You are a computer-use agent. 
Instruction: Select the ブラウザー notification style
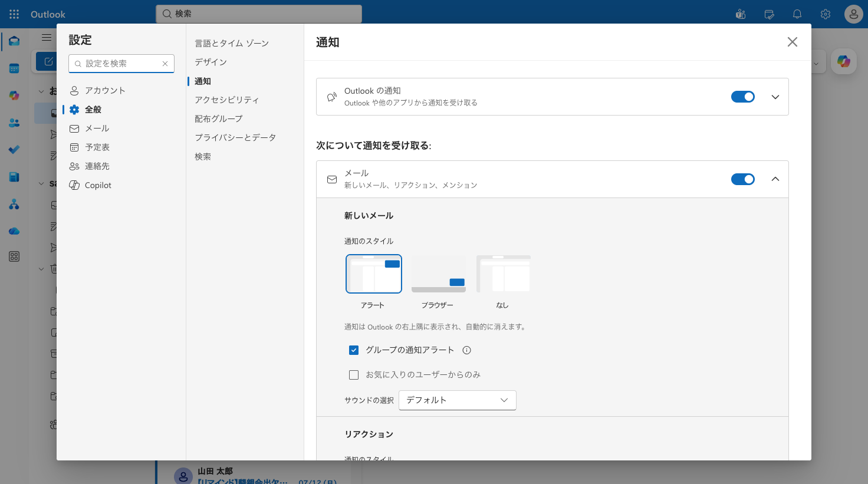439,274
